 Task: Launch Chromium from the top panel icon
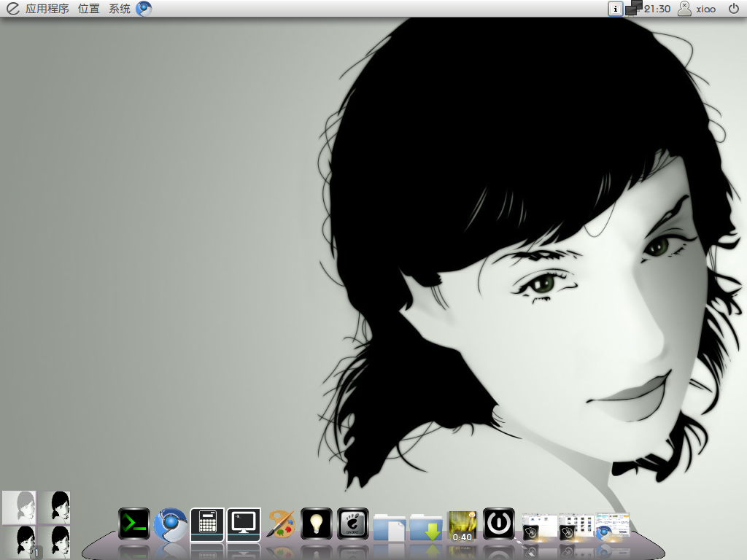(144, 9)
